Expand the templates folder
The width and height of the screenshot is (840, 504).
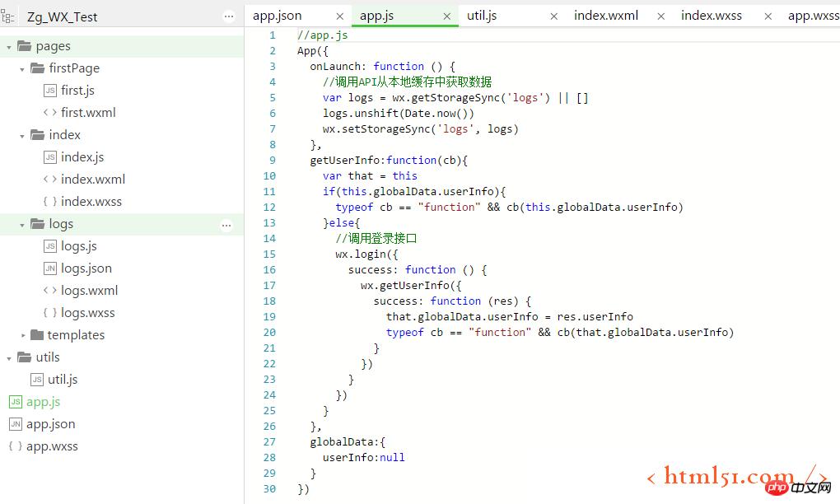(x=23, y=335)
